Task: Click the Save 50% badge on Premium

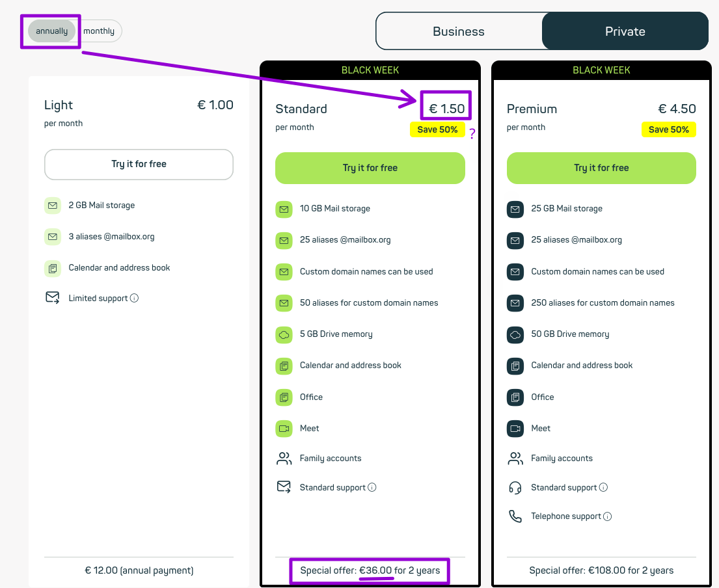Action: click(669, 129)
